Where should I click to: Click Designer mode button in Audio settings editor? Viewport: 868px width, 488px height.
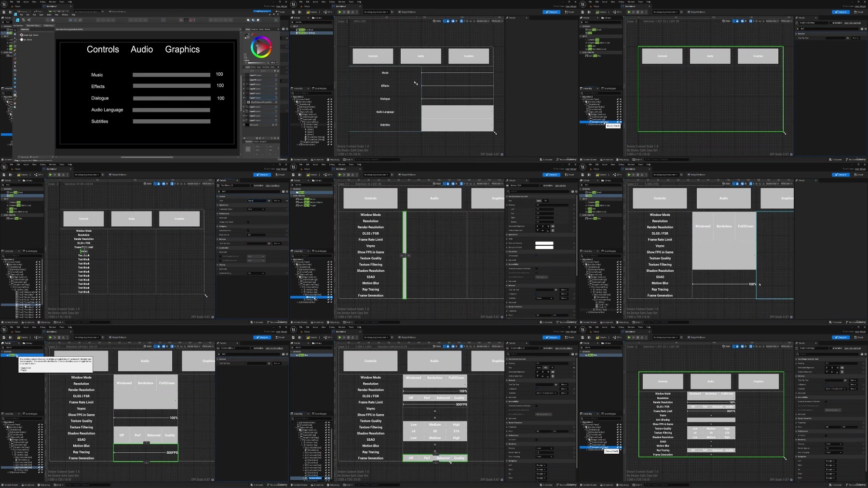(551, 12)
